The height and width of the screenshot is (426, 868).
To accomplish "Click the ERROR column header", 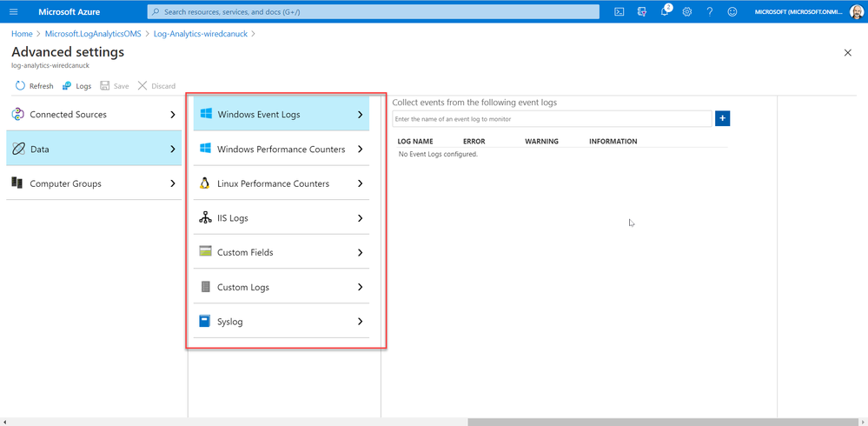I will (474, 141).
